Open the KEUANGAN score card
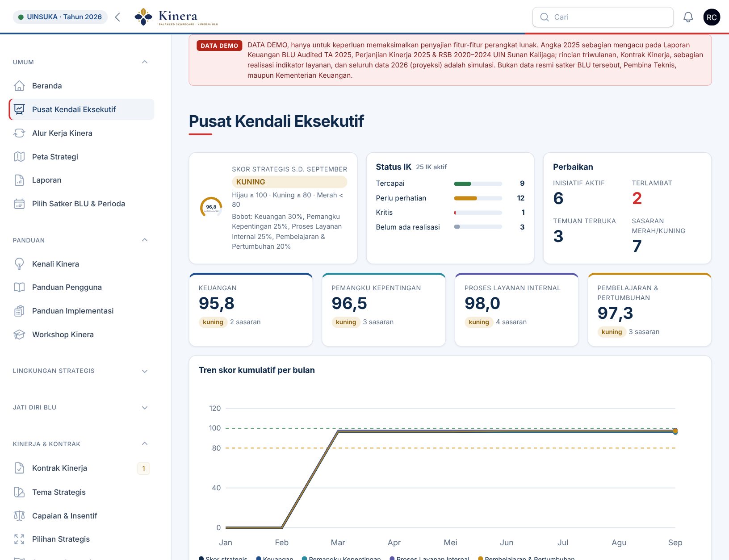The image size is (729, 560). click(x=251, y=309)
